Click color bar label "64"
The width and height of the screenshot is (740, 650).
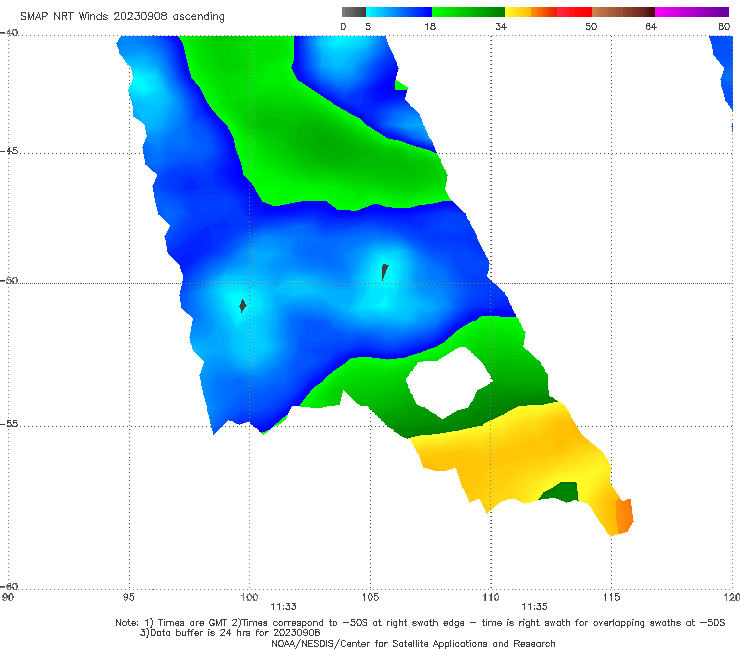651,26
